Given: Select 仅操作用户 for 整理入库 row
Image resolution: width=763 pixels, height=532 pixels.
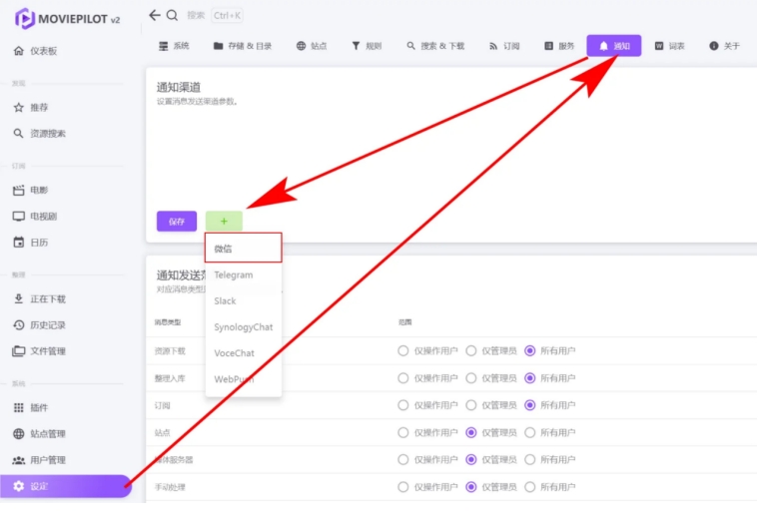Looking at the screenshot, I should (402, 378).
